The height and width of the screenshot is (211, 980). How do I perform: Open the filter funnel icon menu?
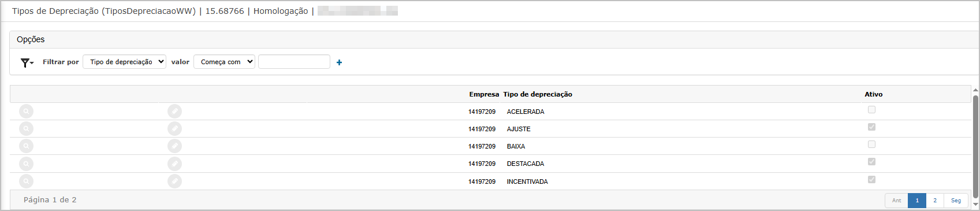pos(27,62)
